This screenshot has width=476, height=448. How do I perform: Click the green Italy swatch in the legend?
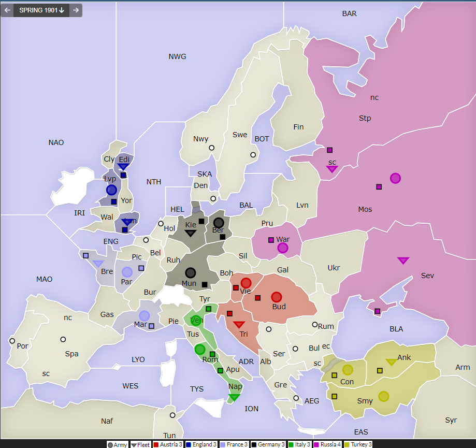291,445
